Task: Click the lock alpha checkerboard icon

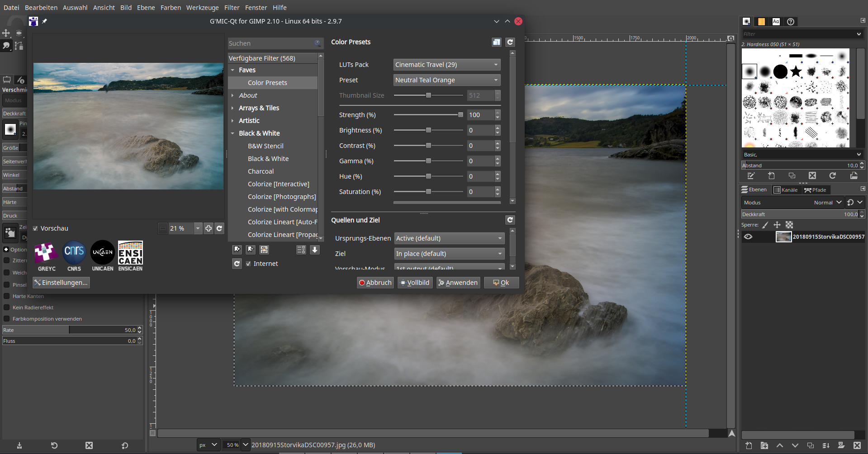Action: point(789,225)
